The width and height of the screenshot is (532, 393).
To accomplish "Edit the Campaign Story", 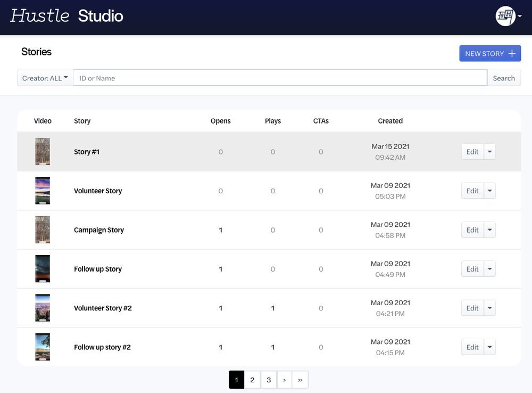I will coord(472,230).
